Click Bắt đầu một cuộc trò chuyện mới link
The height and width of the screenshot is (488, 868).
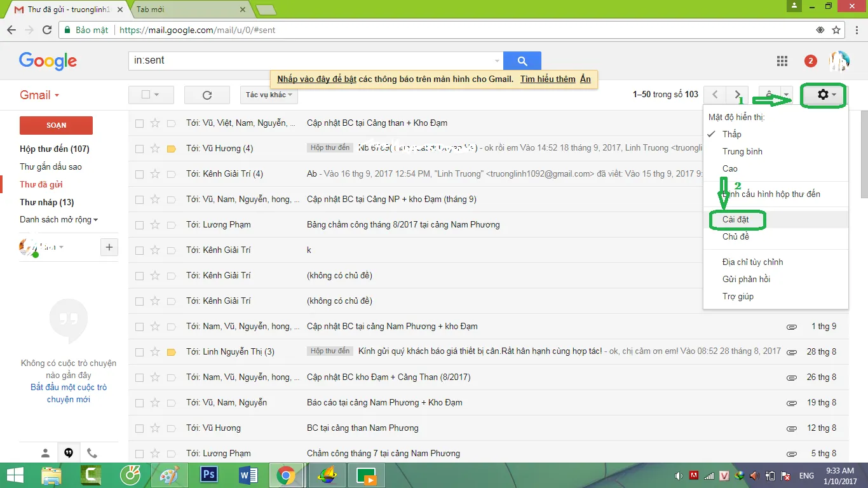pyautogui.click(x=69, y=393)
